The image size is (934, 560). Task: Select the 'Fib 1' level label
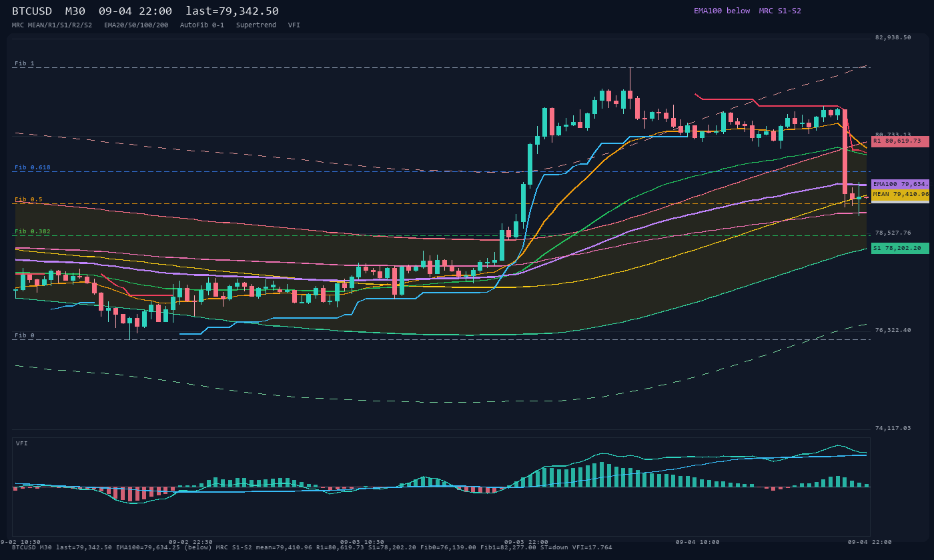click(25, 63)
